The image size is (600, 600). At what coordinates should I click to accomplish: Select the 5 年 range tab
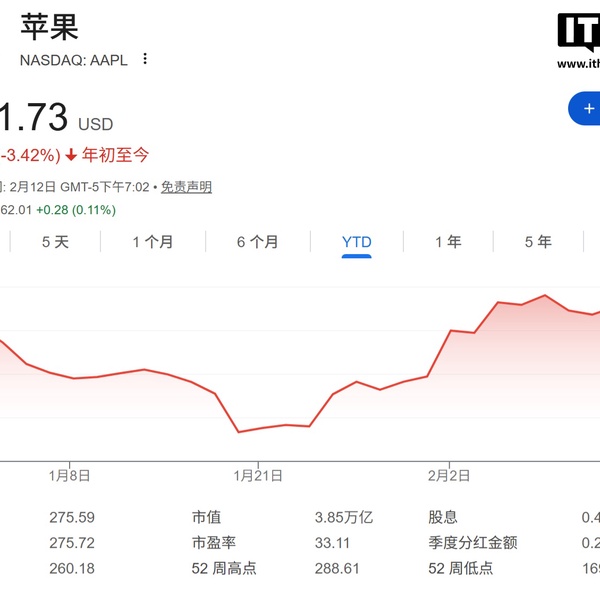(x=538, y=242)
